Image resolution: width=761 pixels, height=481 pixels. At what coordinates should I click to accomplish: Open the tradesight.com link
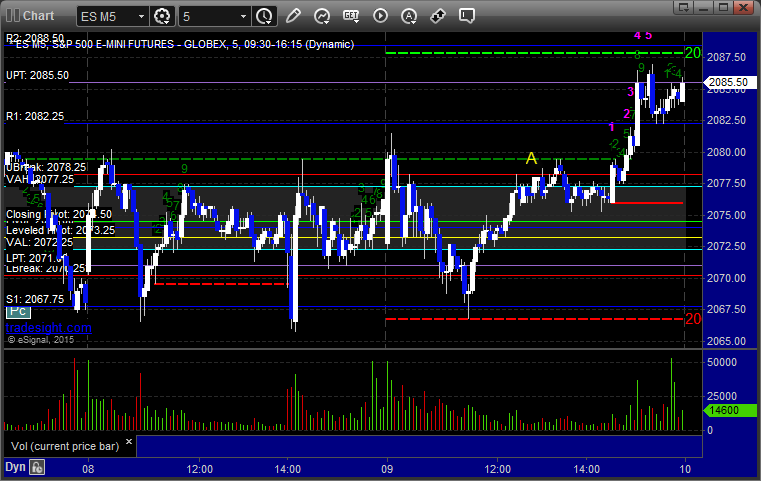tap(49, 328)
